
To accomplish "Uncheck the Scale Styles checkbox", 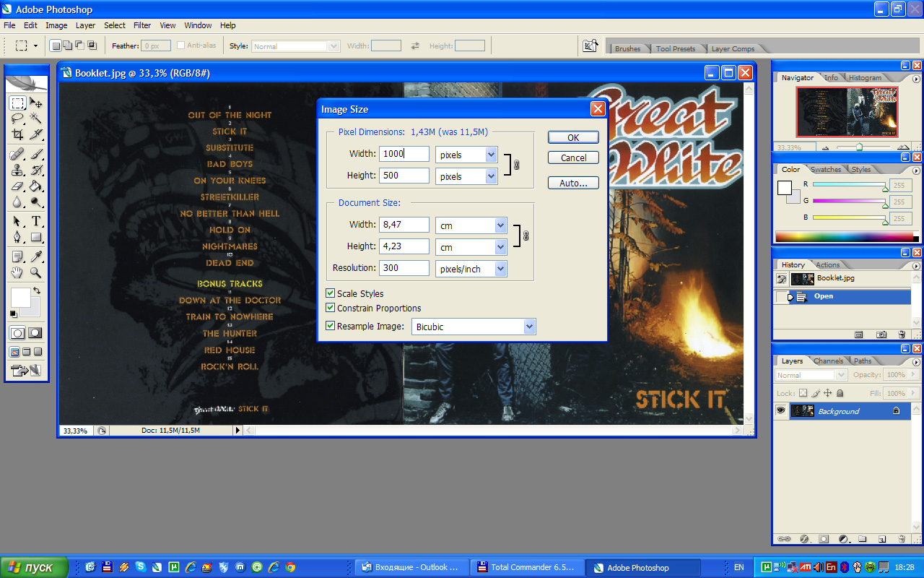I will point(330,293).
